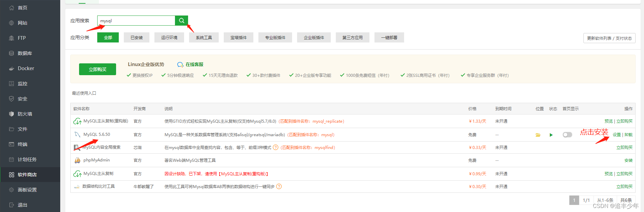Click the 在线客服 link text

194,64
